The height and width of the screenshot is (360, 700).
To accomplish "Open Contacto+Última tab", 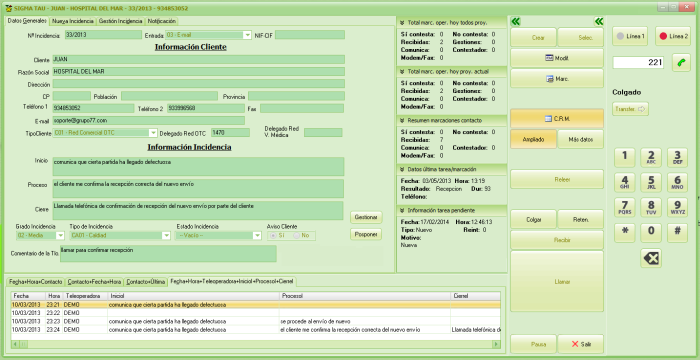I will tap(146, 282).
